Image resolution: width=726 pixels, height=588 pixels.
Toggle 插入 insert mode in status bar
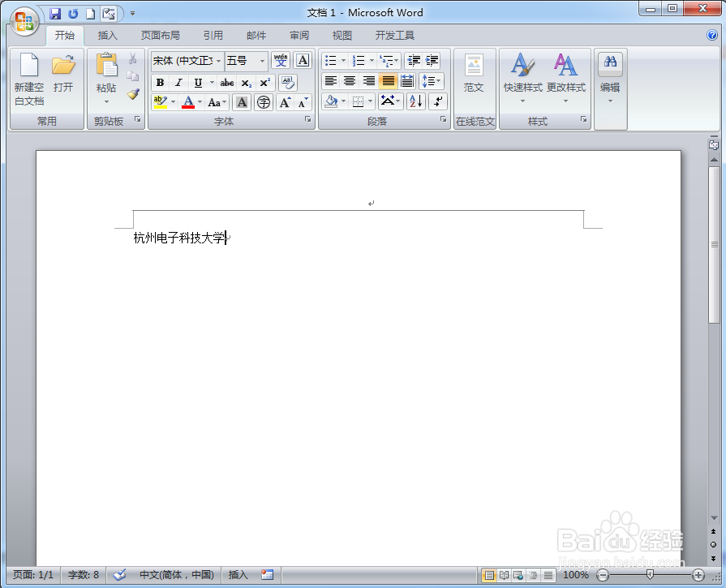point(238,575)
